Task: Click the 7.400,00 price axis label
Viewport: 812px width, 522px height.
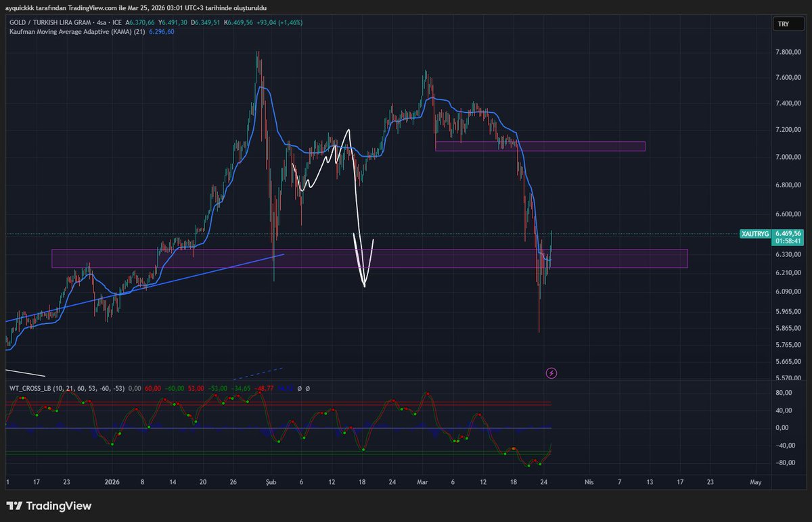Action: 787,103
